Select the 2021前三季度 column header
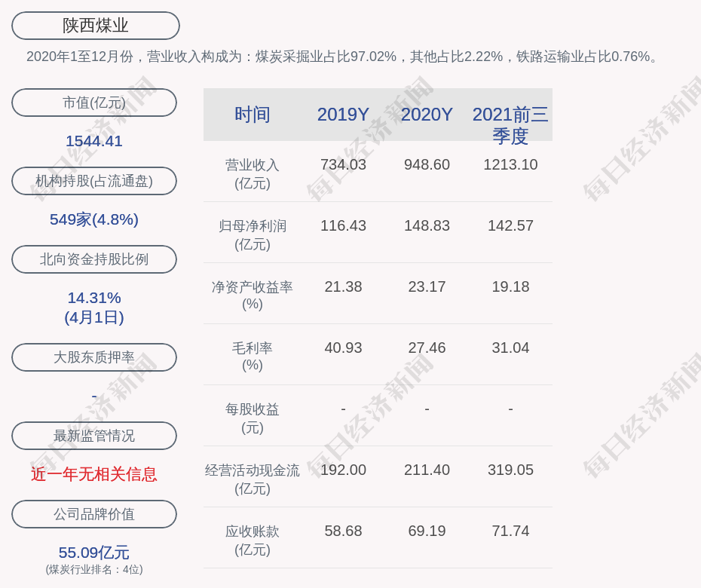This screenshot has height=588, width=701. click(510, 124)
